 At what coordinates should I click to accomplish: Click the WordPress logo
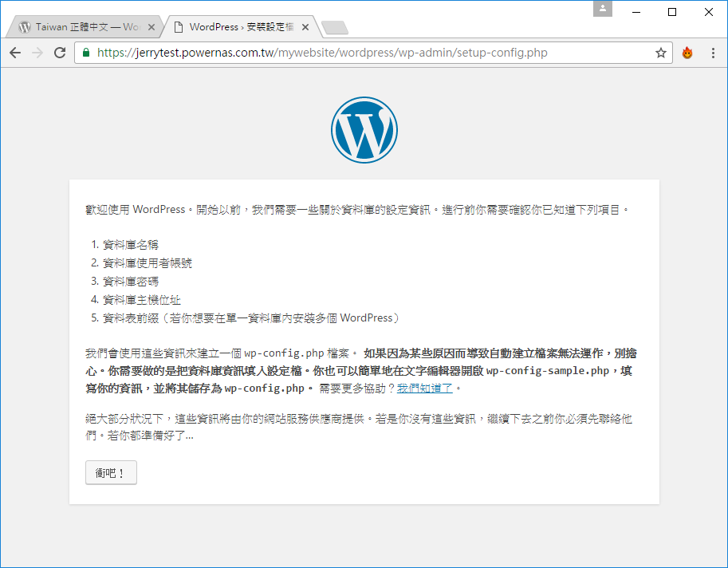pos(364,130)
